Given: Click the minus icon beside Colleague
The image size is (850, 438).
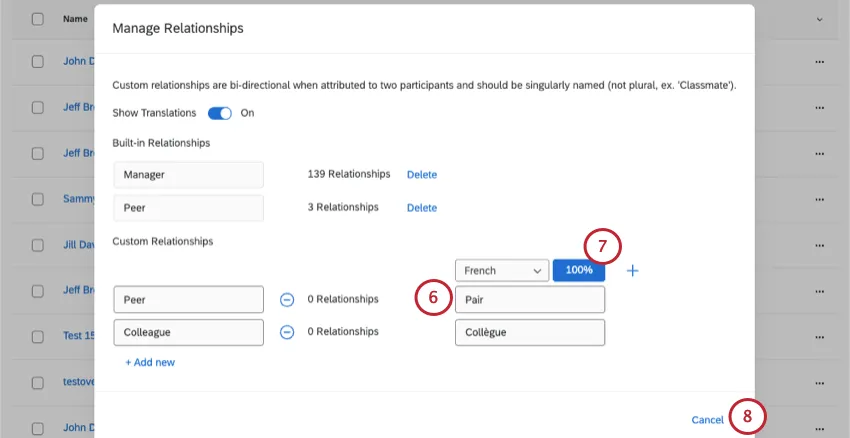Looking at the screenshot, I should (x=286, y=332).
